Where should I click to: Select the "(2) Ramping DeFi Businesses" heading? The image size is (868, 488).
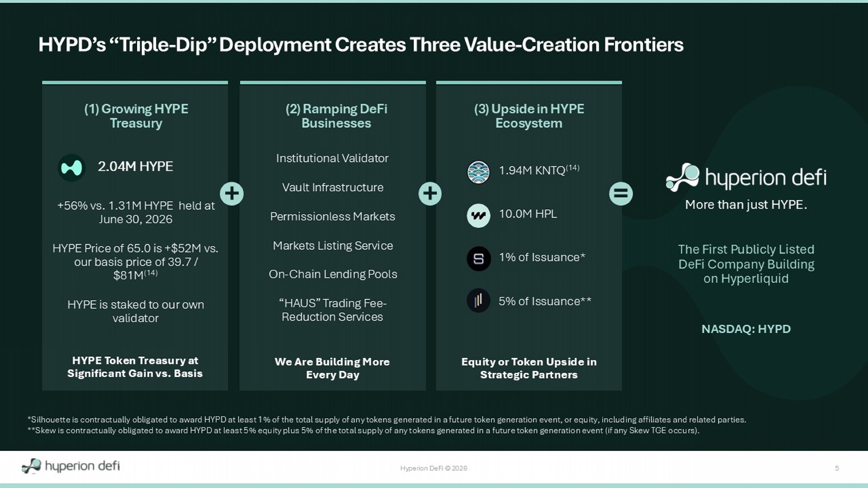point(336,116)
